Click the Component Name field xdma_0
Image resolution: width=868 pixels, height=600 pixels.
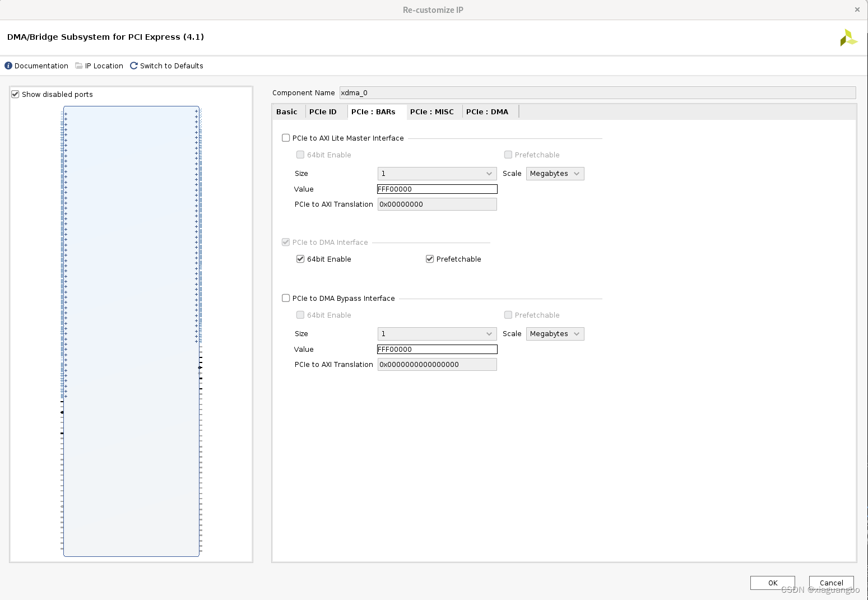(x=598, y=93)
